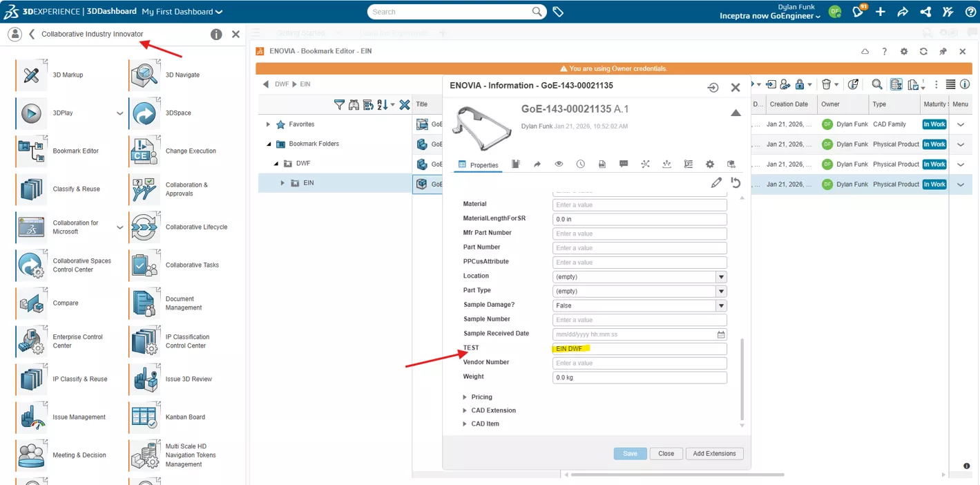Launch the Kanban Board app
Image resolution: width=980 pixels, height=485 pixels.
point(144,417)
